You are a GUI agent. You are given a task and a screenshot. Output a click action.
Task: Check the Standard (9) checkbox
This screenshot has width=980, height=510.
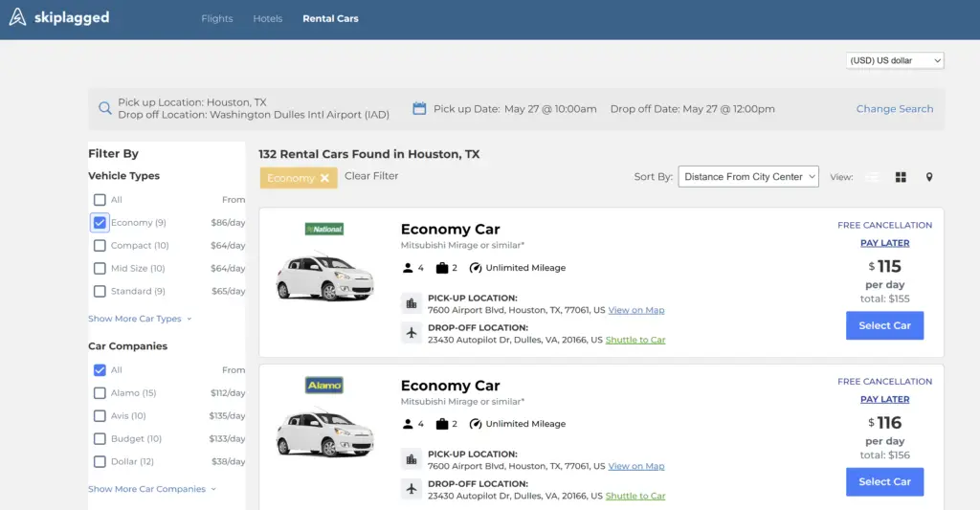click(100, 291)
